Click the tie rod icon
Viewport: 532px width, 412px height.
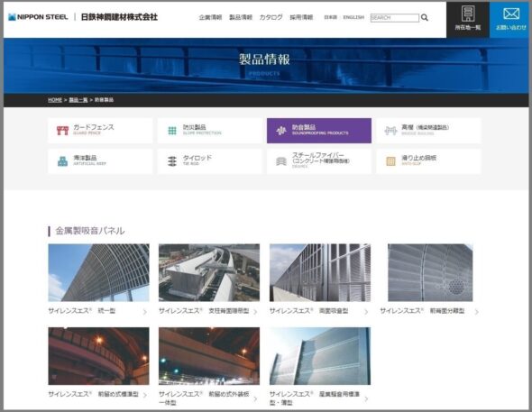click(172, 161)
